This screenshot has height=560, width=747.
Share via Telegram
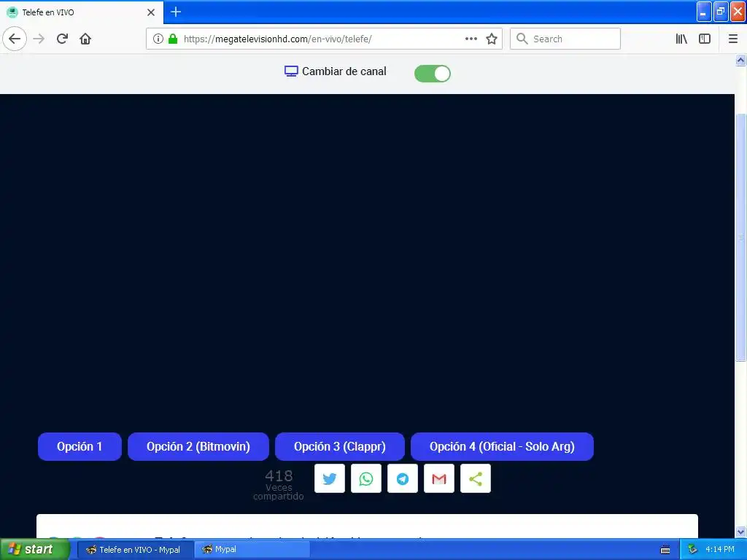(x=403, y=478)
